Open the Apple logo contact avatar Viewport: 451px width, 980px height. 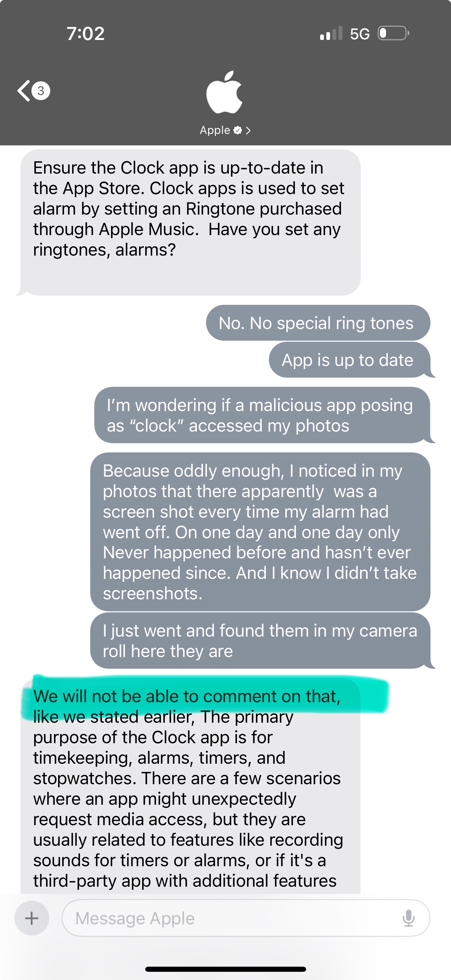[x=224, y=93]
